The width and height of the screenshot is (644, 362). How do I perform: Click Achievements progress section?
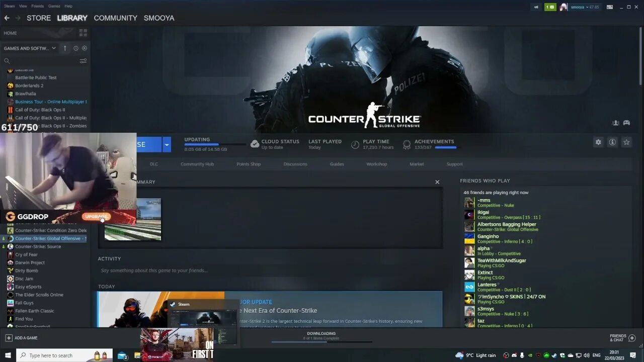(x=430, y=144)
